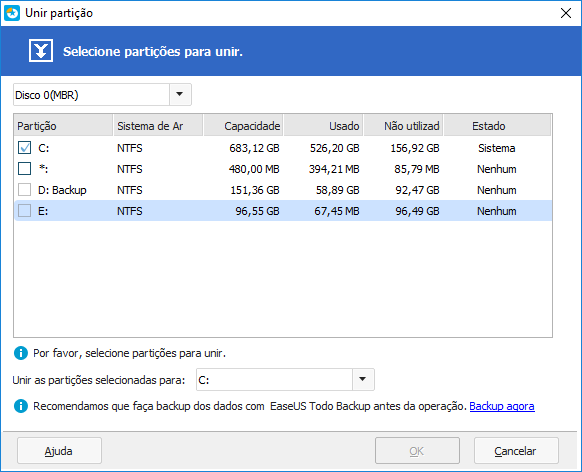Check the *: partition checkbox
This screenshot has height=472, width=582.
pyautogui.click(x=24, y=169)
